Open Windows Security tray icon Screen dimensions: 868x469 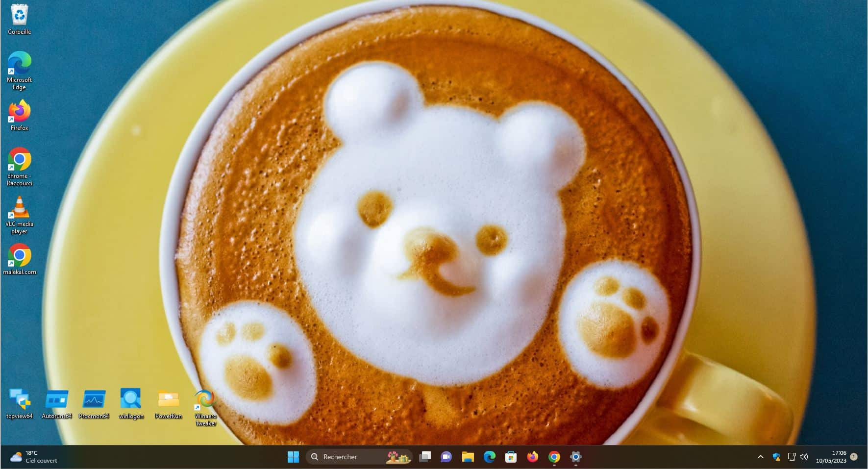pyautogui.click(x=777, y=457)
